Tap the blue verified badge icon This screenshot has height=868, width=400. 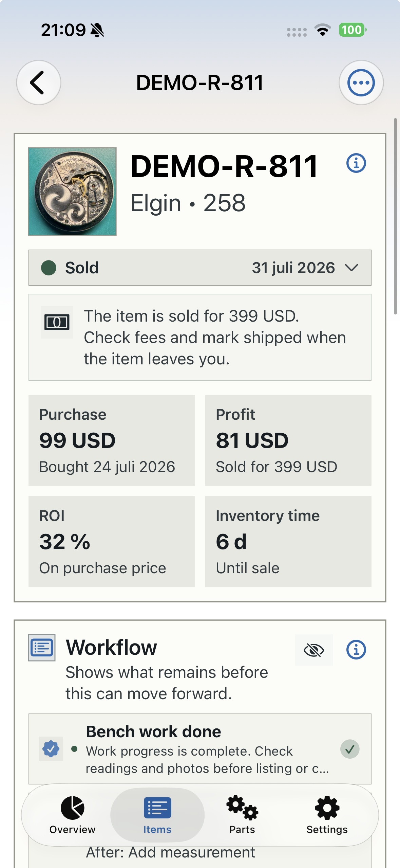click(x=51, y=749)
